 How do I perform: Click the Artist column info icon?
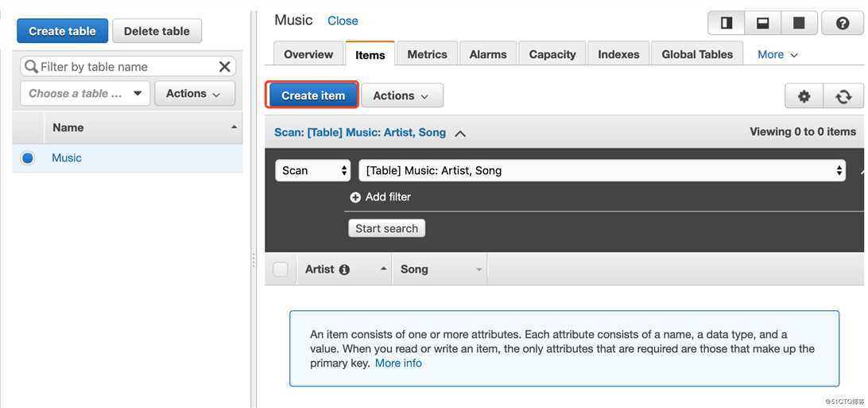pyautogui.click(x=344, y=270)
